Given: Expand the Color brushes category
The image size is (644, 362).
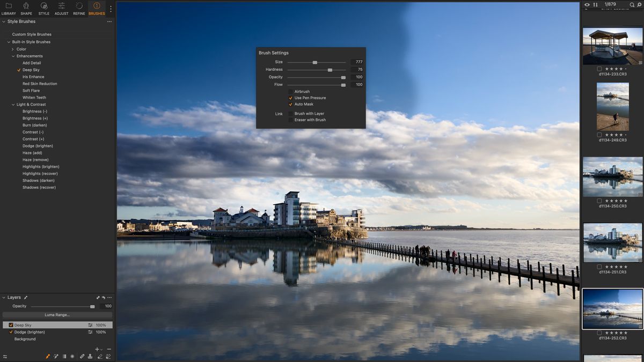Looking at the screenshot, I should pos(13,49).
